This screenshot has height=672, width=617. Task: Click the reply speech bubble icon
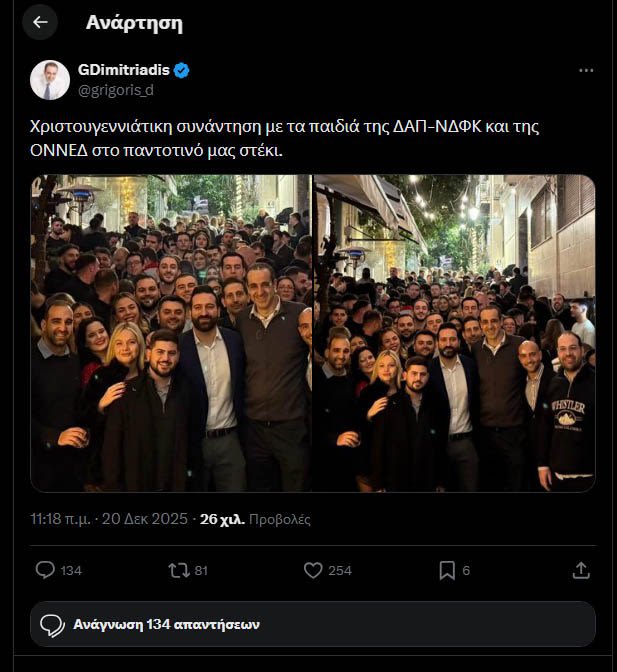click(45, 570)
